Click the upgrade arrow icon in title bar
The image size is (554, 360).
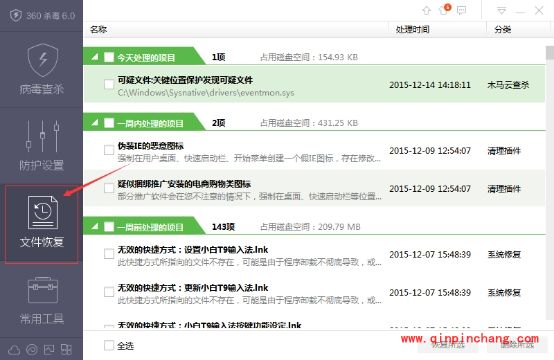[427, 11]
